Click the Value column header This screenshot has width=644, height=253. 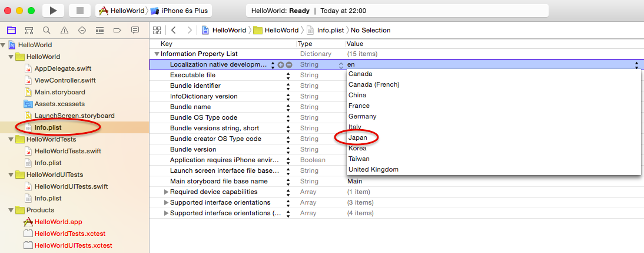click(355, 44)
